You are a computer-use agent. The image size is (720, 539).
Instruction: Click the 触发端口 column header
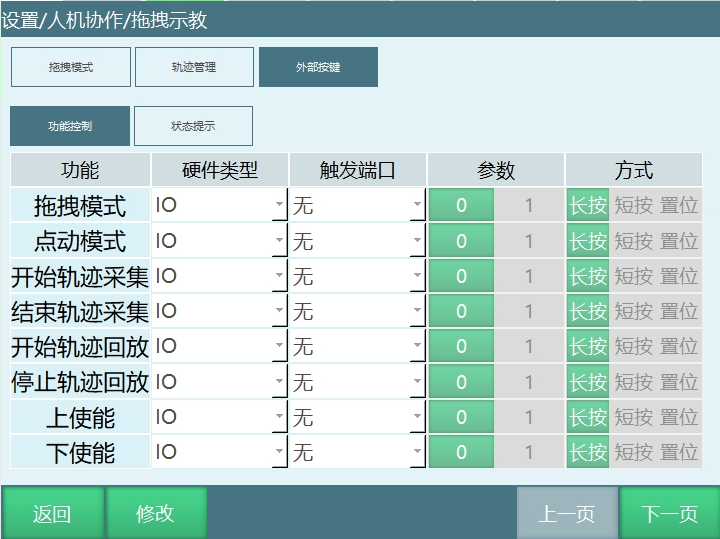(358, 170)
